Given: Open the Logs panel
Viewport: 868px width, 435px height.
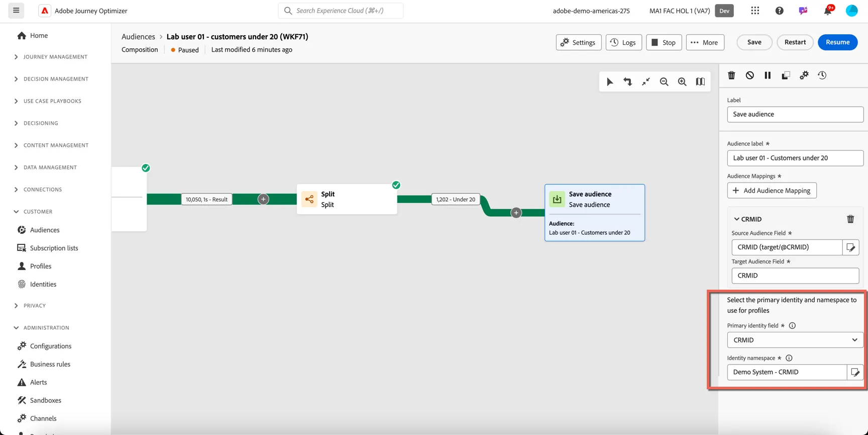Looking at the screenshot, I should [623, 42].
